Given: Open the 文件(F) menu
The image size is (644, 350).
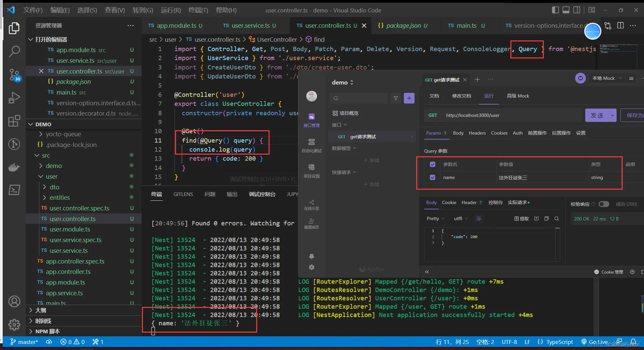Looking at the screenshot, I should 33,10.
